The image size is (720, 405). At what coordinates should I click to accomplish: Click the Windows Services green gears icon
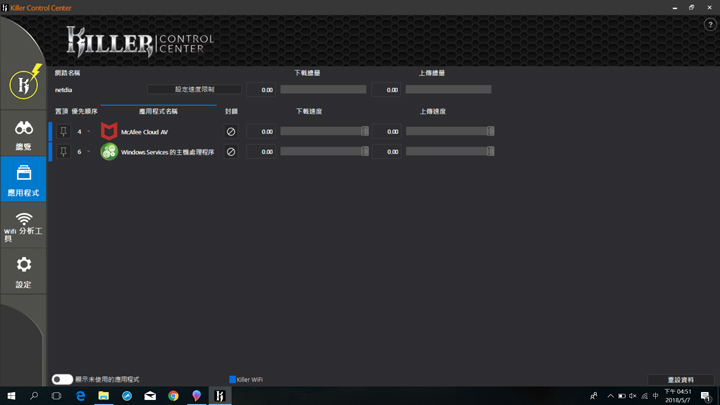click(109, 152)
